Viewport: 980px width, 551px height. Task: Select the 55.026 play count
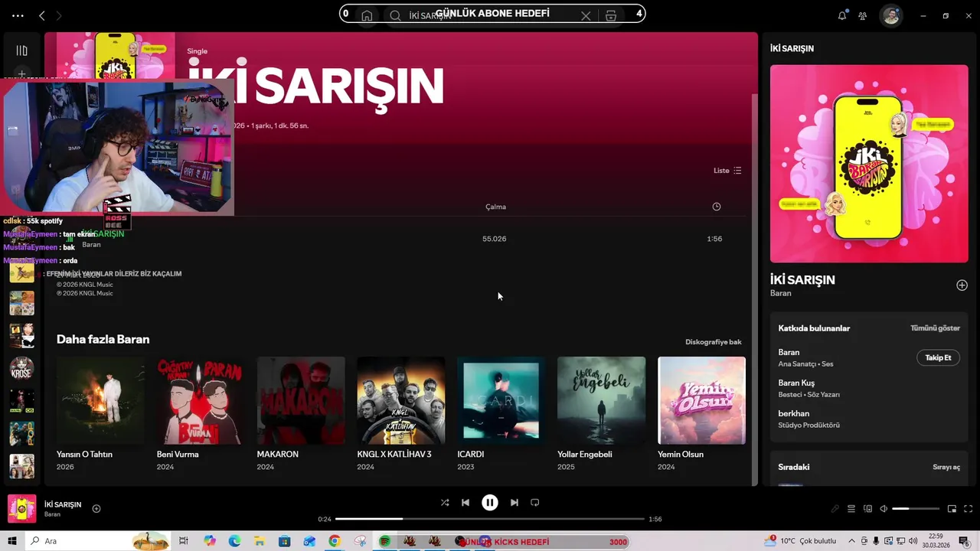pos(494,239)
